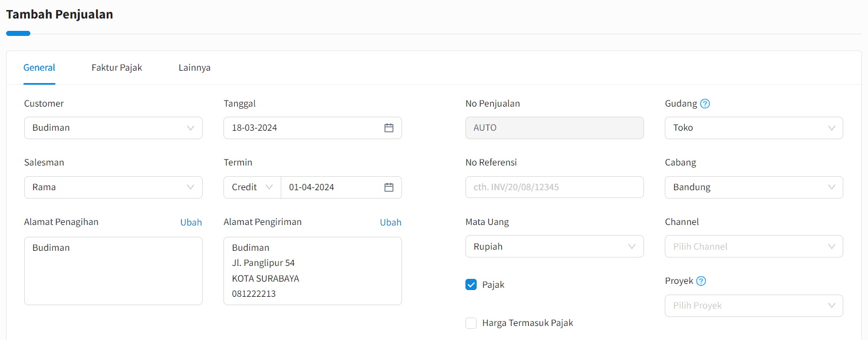Open the Pilih Proyek dropdown

[x=753, y=306]
